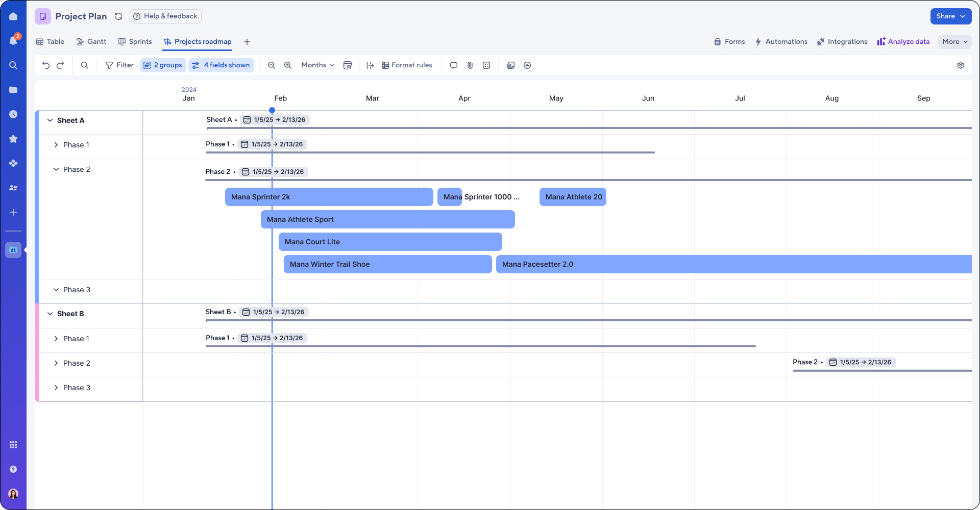
Task: Click the summary panel icon
Action: [511, 65]
